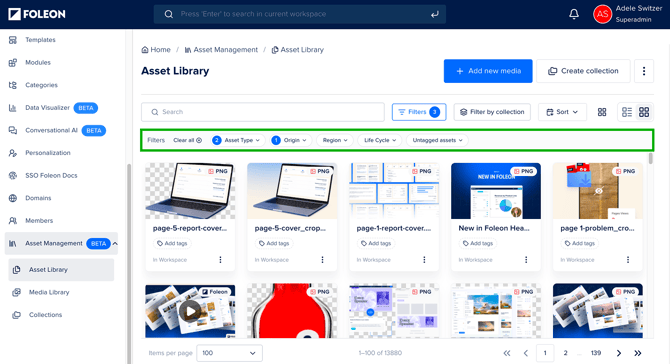Go to Home breadcrumb

(156, 50)
